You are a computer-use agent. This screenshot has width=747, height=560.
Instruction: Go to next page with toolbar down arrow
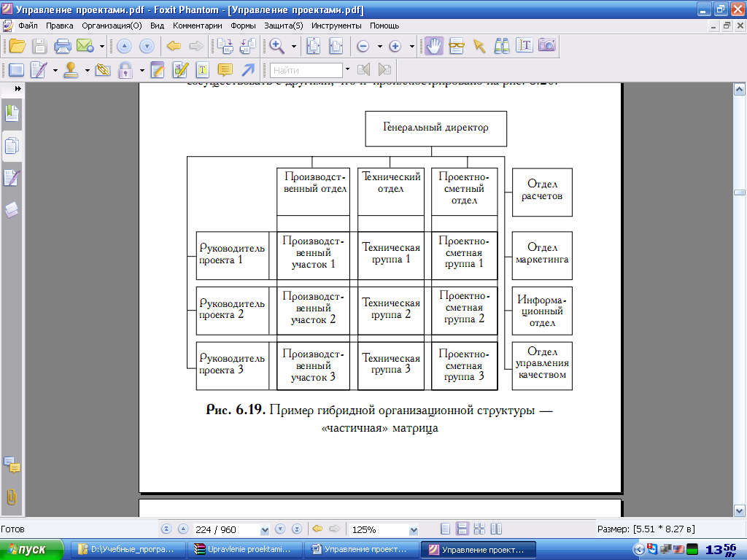pos(147,46)
